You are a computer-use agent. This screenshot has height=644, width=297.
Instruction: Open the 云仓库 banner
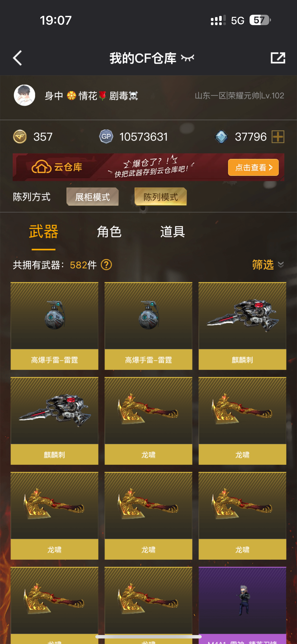point(148,167)
